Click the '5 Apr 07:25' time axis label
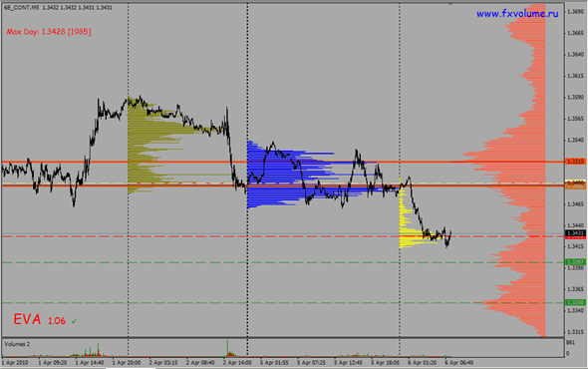Image resolution: width=588 pixels, height=369 pixels. pos(311,363)
